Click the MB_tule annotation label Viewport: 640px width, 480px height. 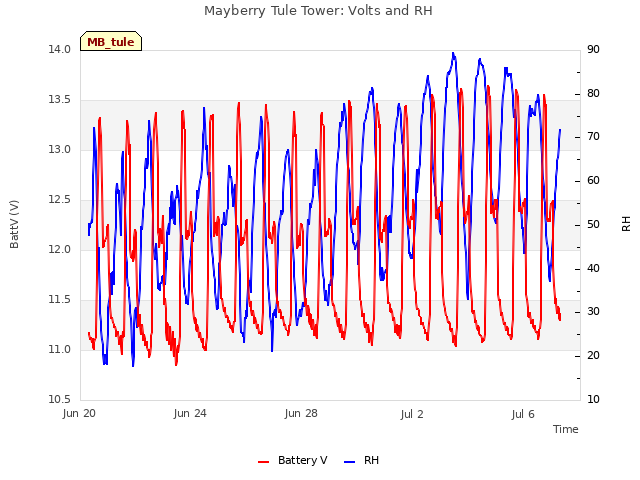coord(111,41)
